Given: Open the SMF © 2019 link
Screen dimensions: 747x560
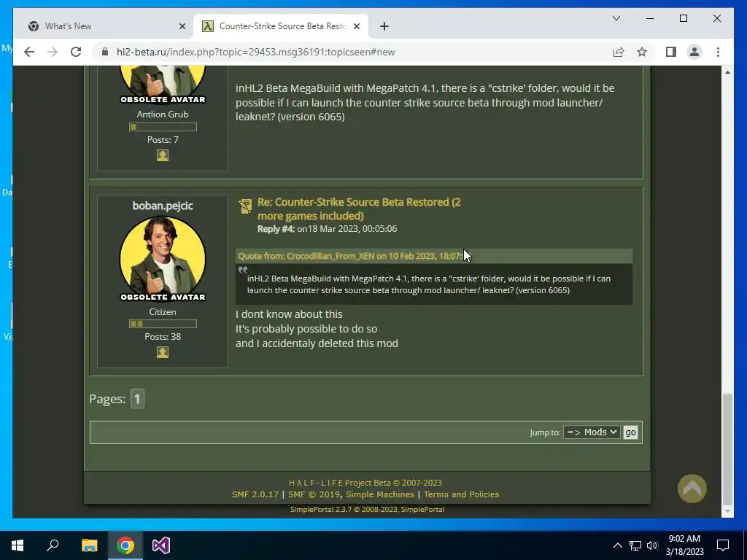Looking at the screenshot, I should [x=314, y=494].
